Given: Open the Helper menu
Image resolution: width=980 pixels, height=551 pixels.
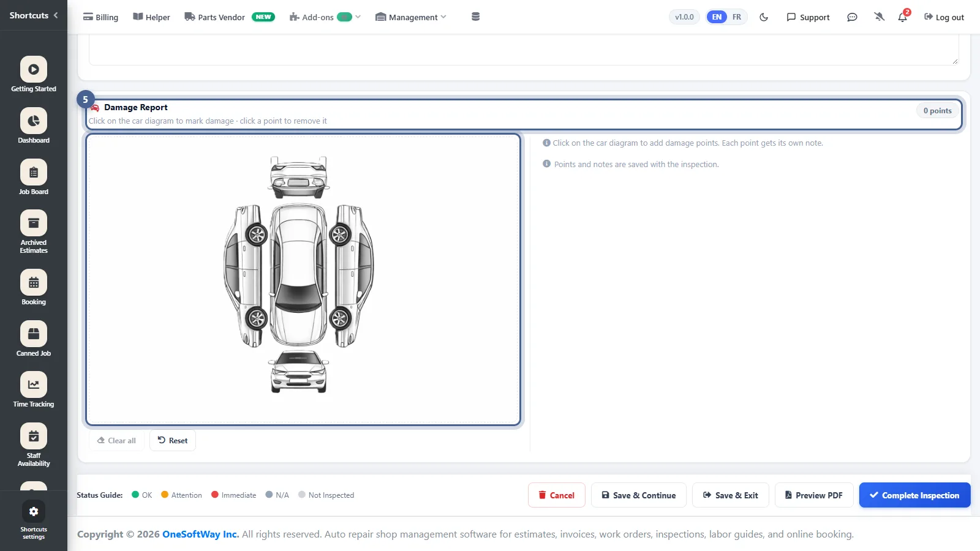Looking at the screenshot, I should 152,17.
